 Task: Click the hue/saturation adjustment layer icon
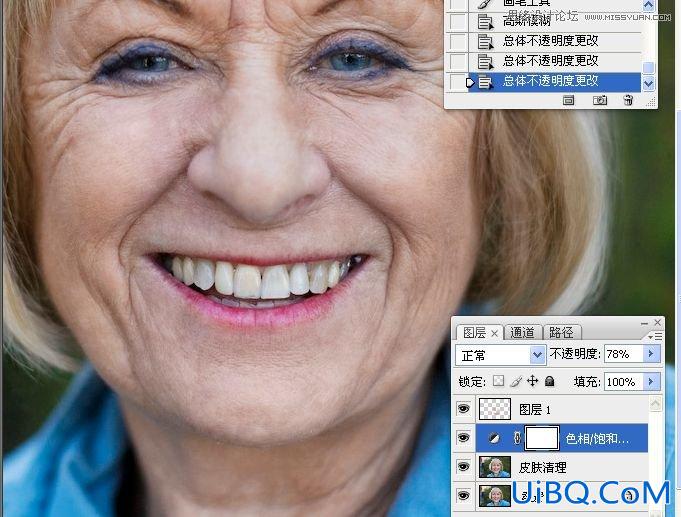[x=494, y=439]
